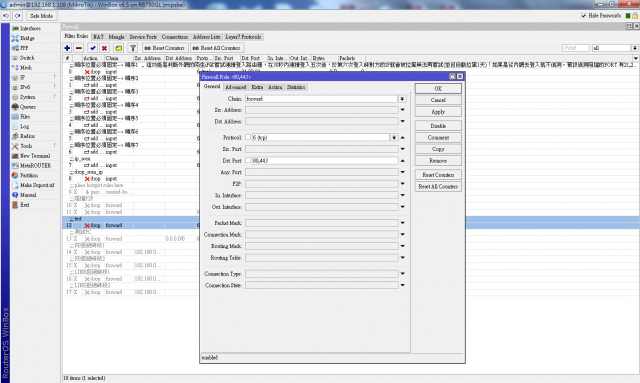Open Queues in the sidebar

[x=28, y=107]
